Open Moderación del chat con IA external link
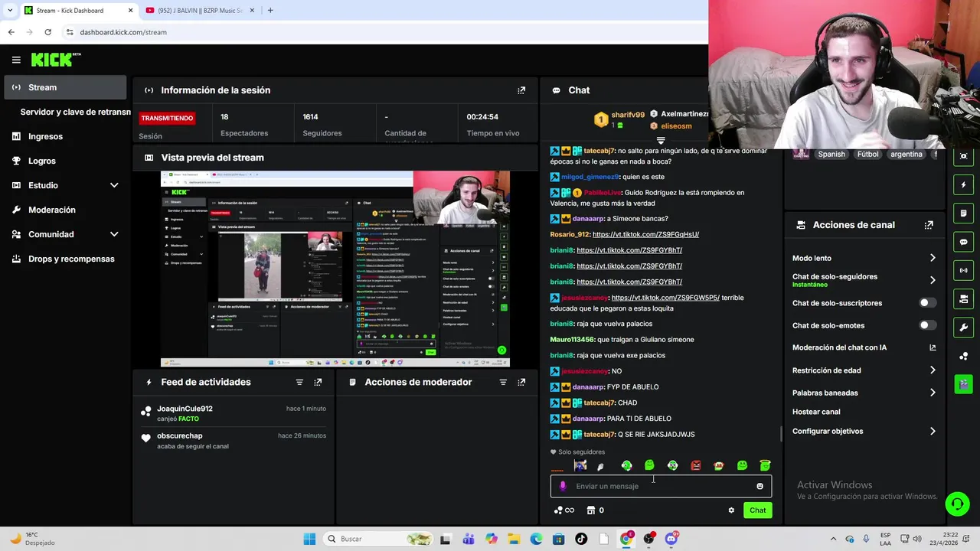The height and width of the screenshot is (551, 980). pos(933,347)
